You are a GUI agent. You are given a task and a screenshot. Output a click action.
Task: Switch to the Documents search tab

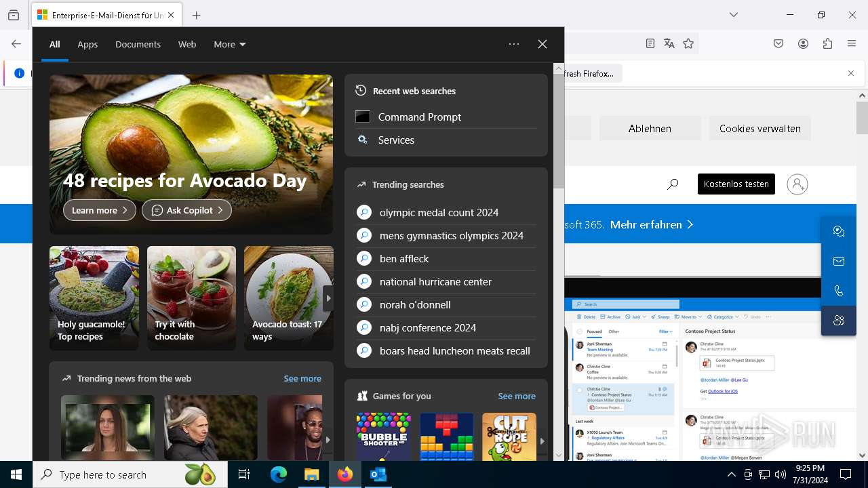pos(138,44)
